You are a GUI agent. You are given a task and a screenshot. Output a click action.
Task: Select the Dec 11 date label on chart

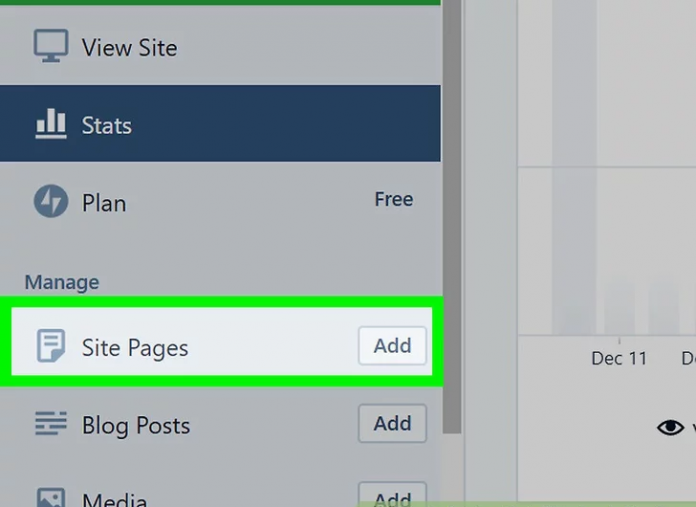tap(619, 358)
